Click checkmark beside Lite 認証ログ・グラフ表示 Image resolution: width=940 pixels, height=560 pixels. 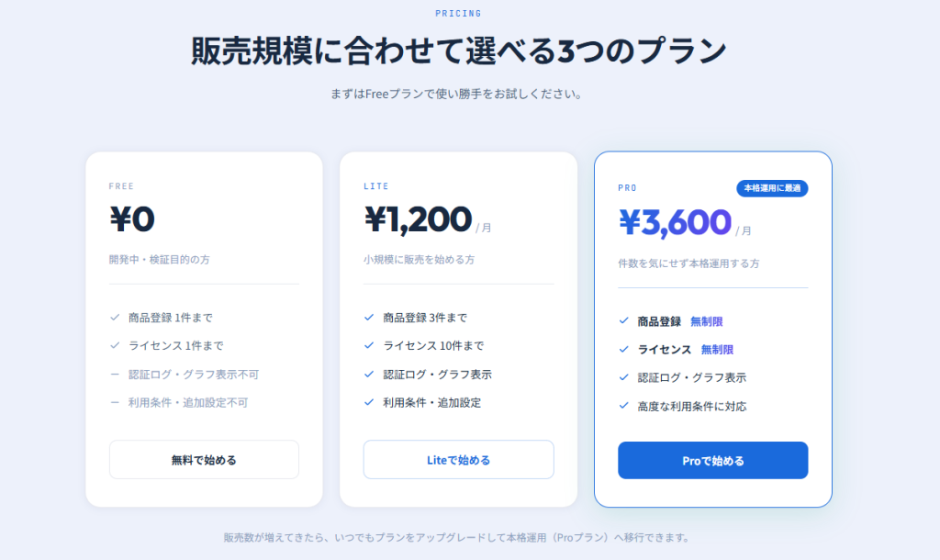[x=369, y=375]
